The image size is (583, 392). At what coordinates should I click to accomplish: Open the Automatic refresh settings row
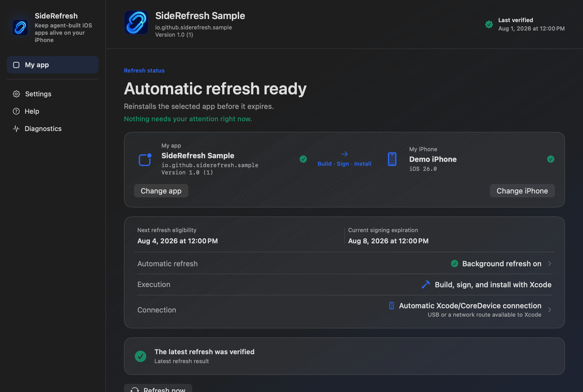pos(344,263)
